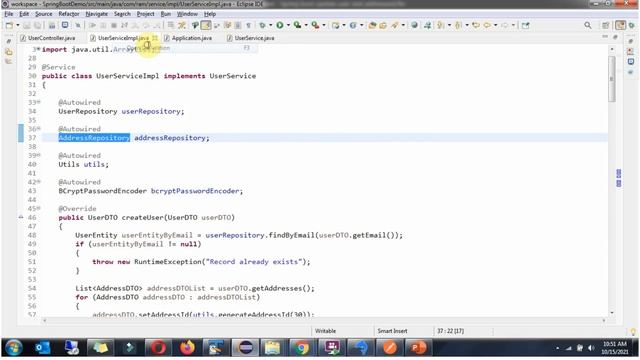Toggle Mark Occurrences highlighted toolbar button
The height and width of the screenshot is (360, 640).
206,25
